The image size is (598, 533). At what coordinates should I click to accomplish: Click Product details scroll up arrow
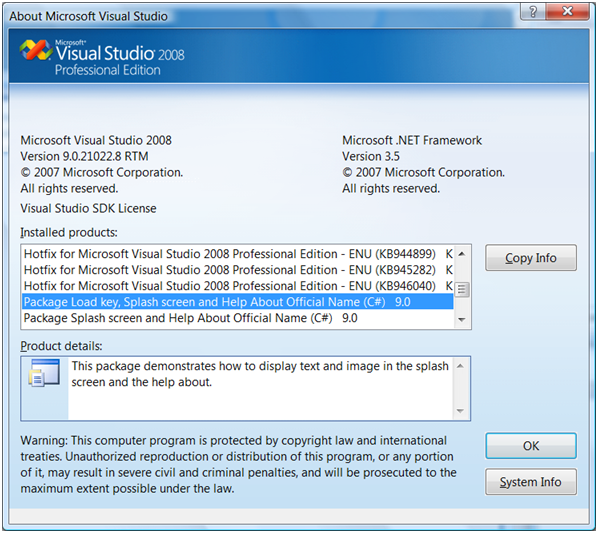tap(460, 366)
